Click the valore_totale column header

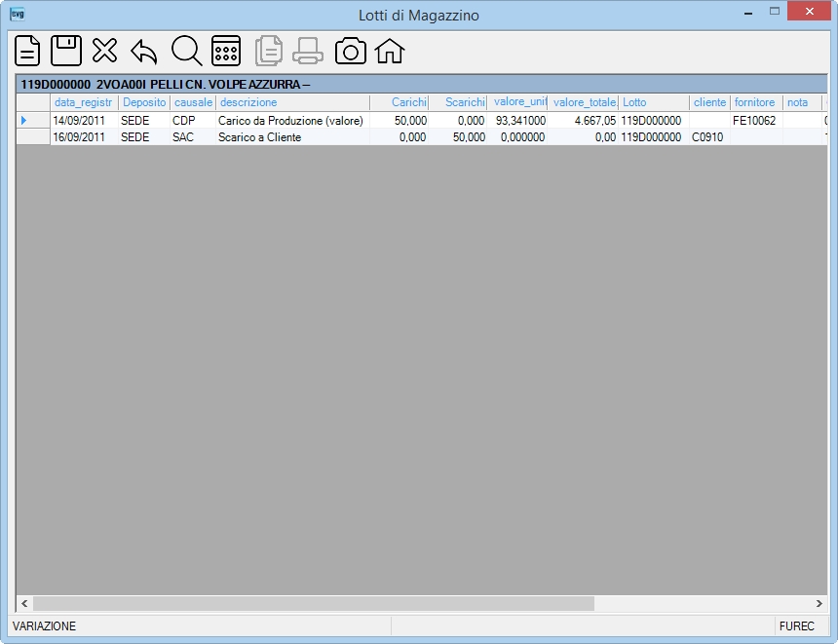click(x=583, y=102)
